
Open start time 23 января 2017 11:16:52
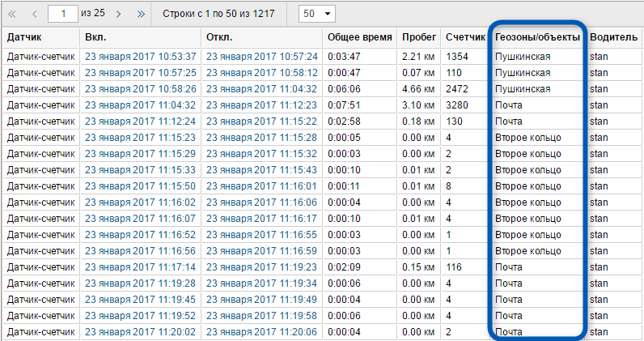(x=141, y=235)
